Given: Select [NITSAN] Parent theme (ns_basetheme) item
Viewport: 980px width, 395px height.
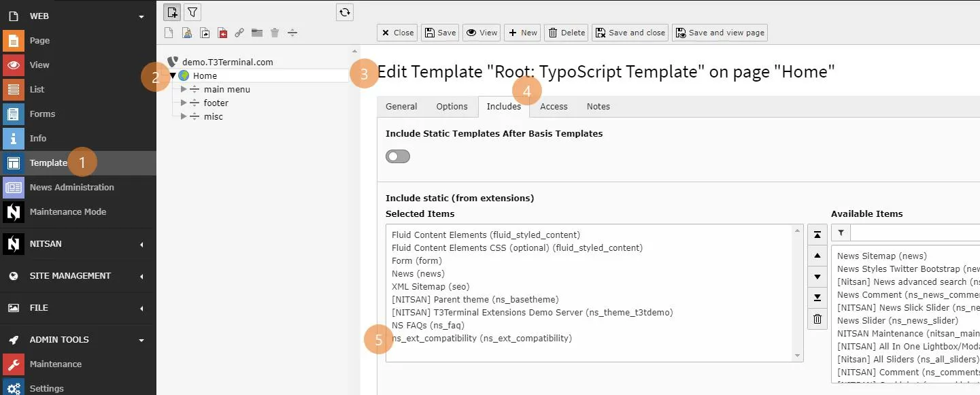Looking at the screenshot, I should click(x=475, y=299).
